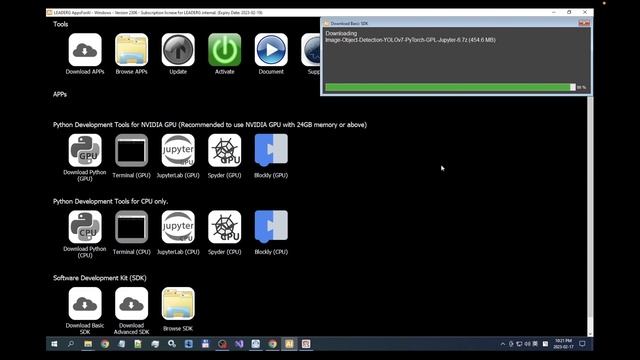Image resolution: width=640 pixels, height=360 pixels.
Task: Open Terminal (GPU)
Action: [x=131, y=150]
